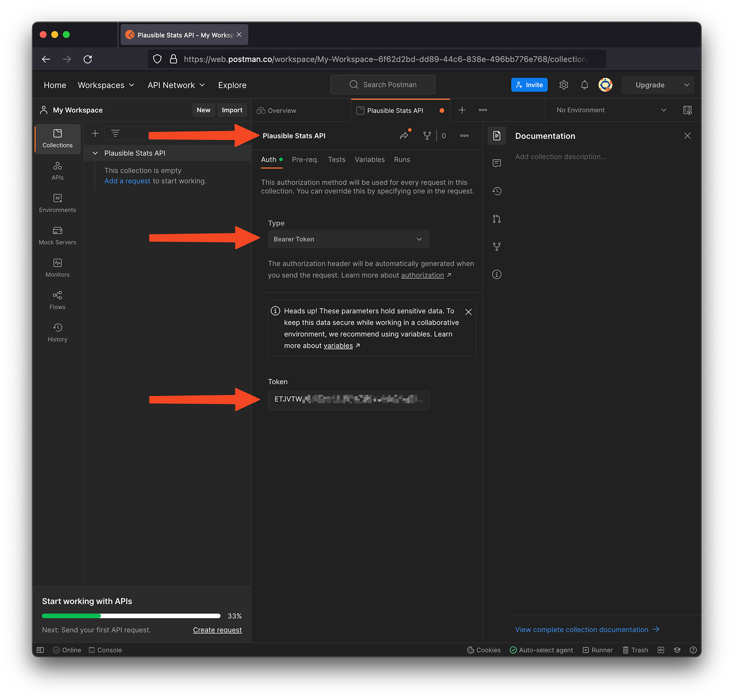Click the Token input field
This screenshot has height=700, width=734.
click(349, 400)
